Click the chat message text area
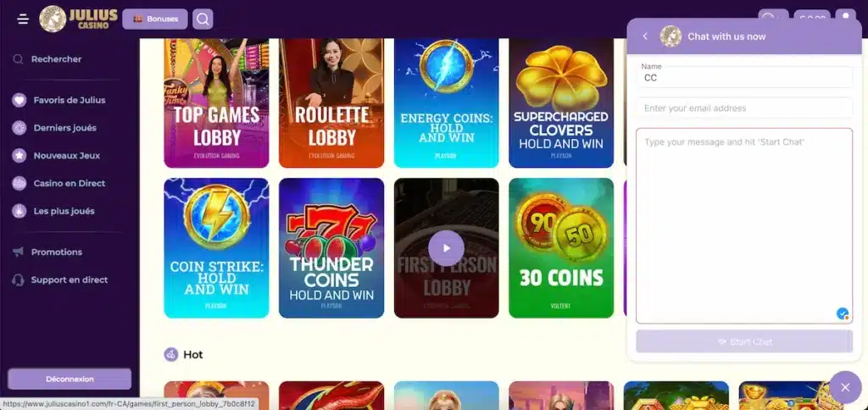868x410 pixels. (744, 225)
